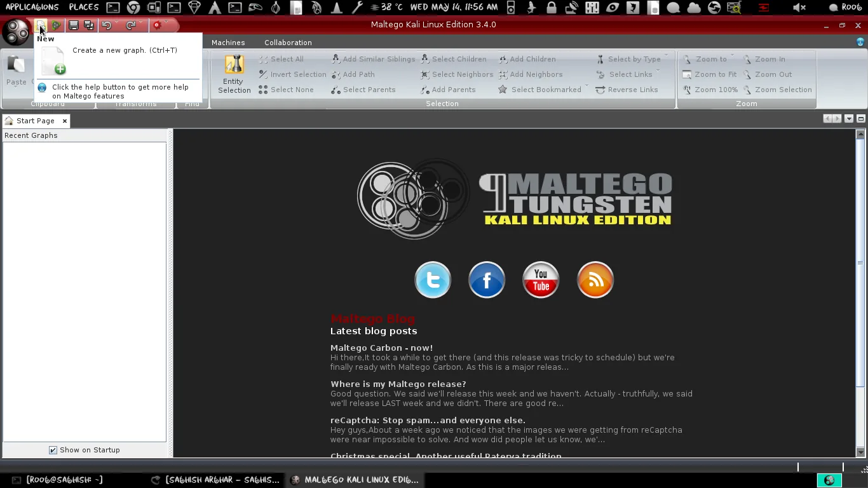Click the Entity Selection button
Viewport: 868px width, 488px height.
point(234,74)
